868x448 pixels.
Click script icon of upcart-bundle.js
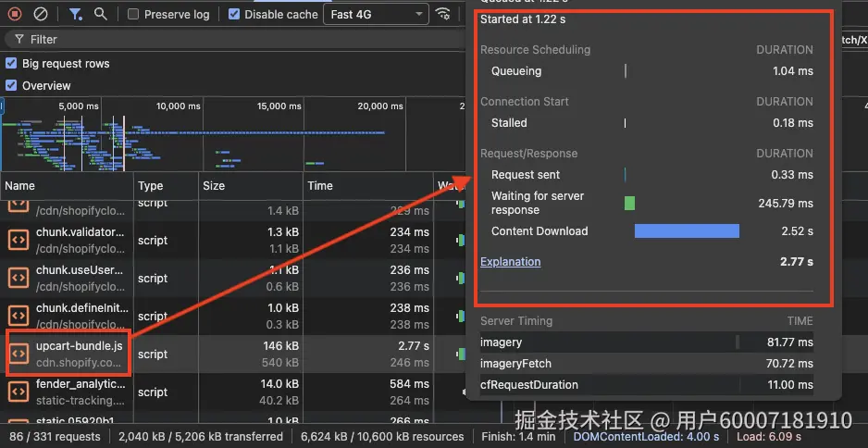tap(19, 354)
